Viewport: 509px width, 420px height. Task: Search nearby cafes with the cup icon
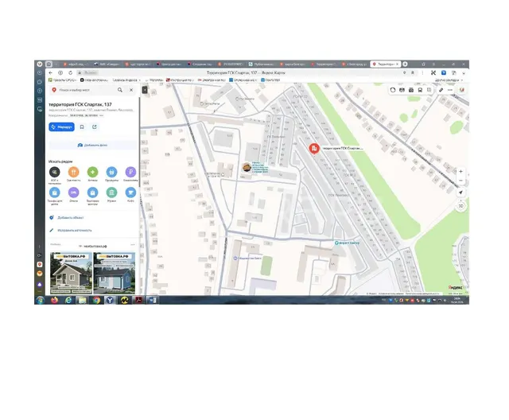pos(130,192)
